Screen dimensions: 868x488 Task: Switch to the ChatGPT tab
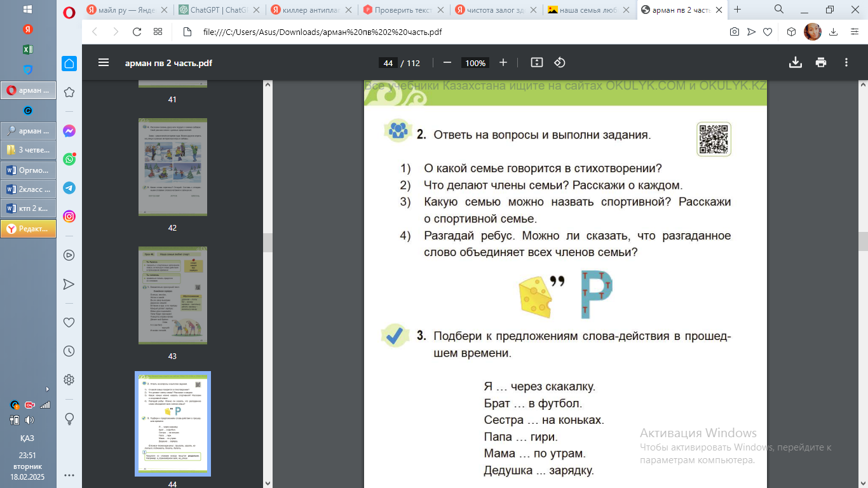pyautogui.click(x=219, y=10)
